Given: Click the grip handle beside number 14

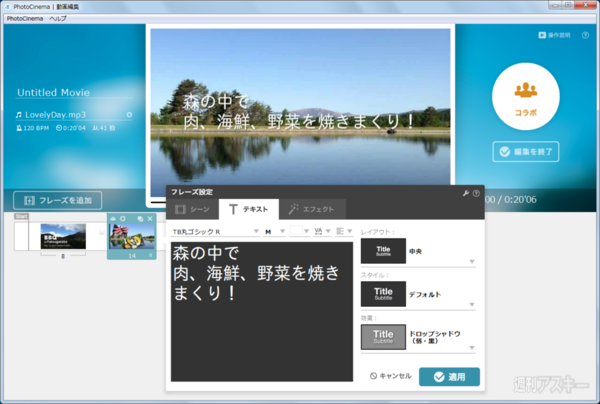Looking at the screenshot, I should (150, 255).
